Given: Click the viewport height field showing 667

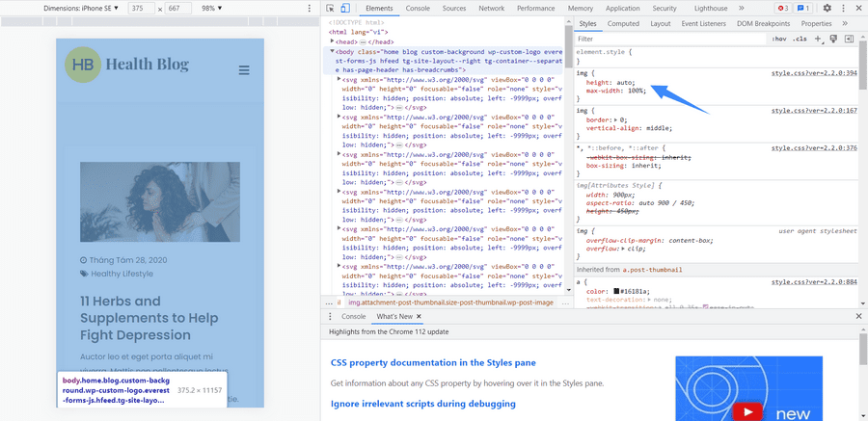Looking at the screenshot, I should [x=178, y=9].
